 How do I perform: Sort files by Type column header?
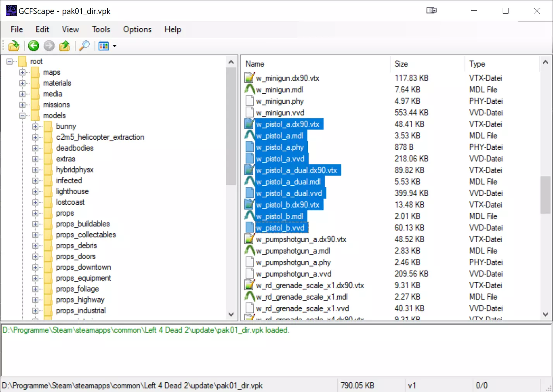(477, 64)
